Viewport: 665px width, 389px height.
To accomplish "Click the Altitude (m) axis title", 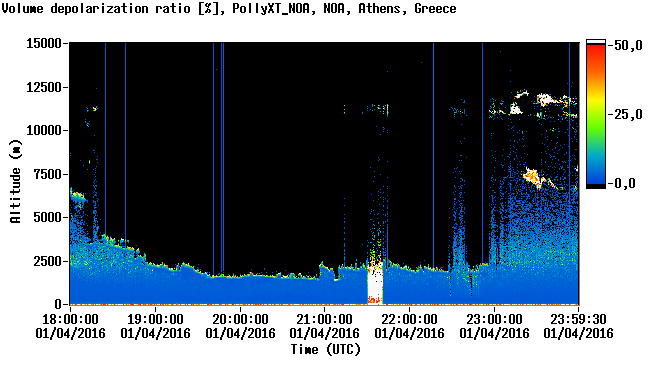I will [16, 182].
